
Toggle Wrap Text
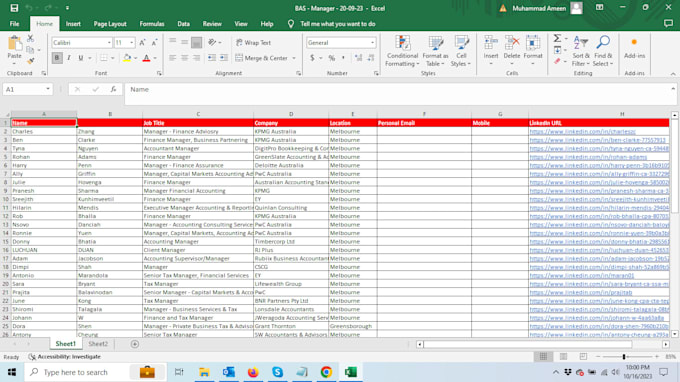254,42
